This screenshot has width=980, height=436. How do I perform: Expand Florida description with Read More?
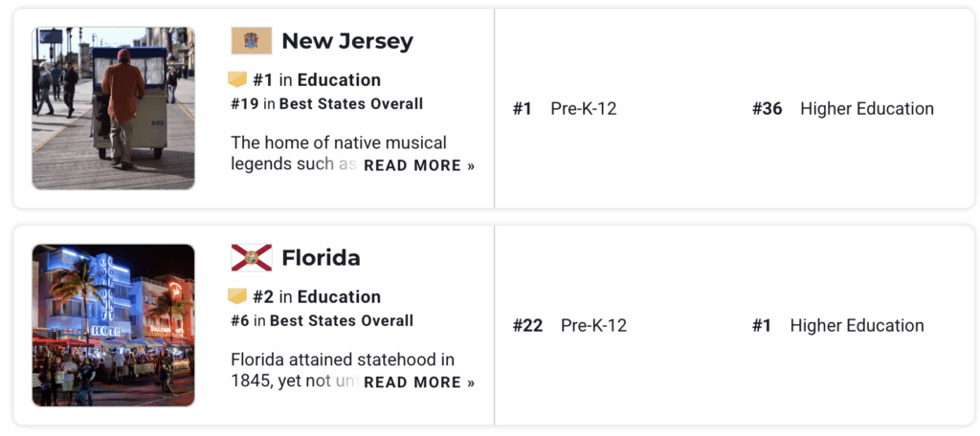(419, 382)
